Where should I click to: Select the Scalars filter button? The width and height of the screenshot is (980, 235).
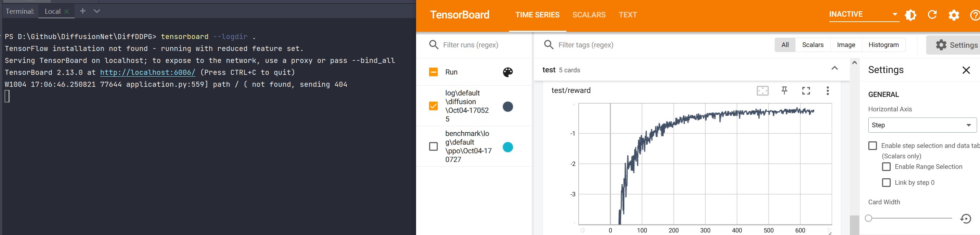813,45
